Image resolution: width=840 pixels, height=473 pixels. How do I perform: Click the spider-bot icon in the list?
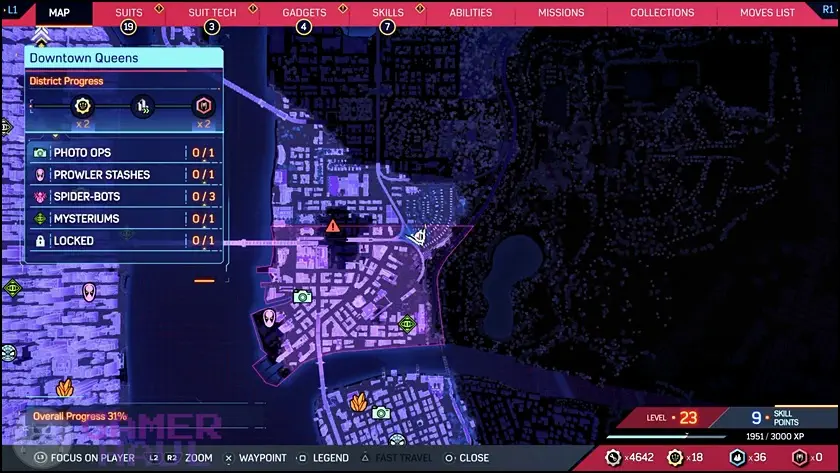40,197
